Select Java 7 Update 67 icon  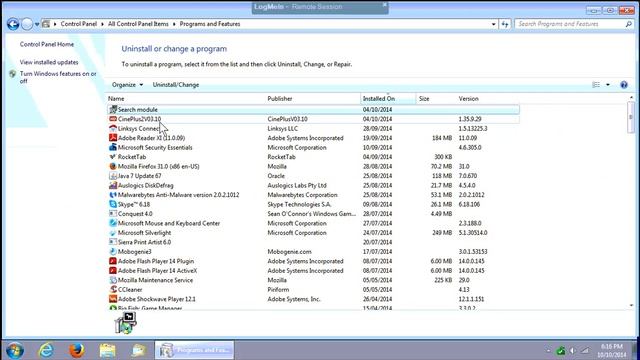point(113,176)
